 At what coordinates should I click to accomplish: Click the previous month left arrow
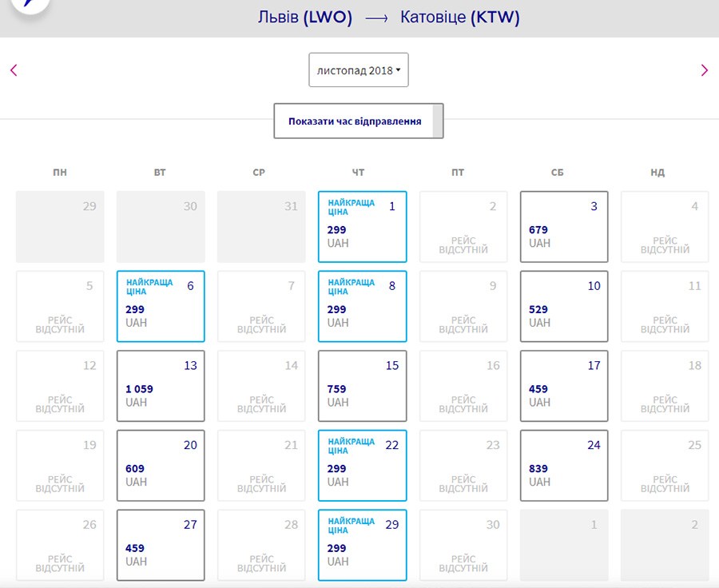coord(14,70)
